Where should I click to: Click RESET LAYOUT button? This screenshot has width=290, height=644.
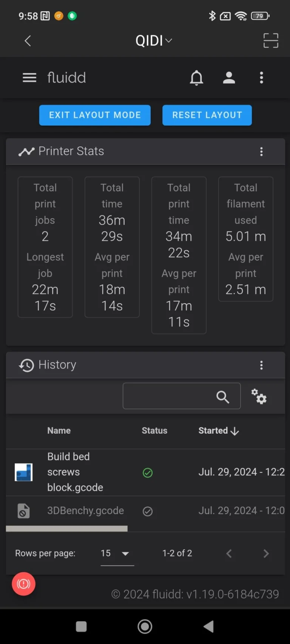(x=207, y=115)
